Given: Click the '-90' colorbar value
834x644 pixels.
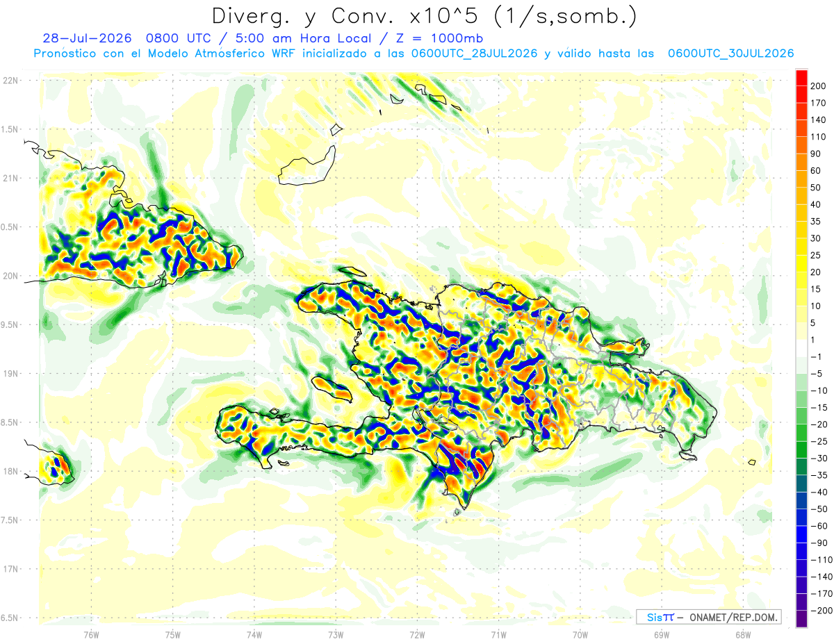Looking at the screenshot, I should [x=819, y=543].
